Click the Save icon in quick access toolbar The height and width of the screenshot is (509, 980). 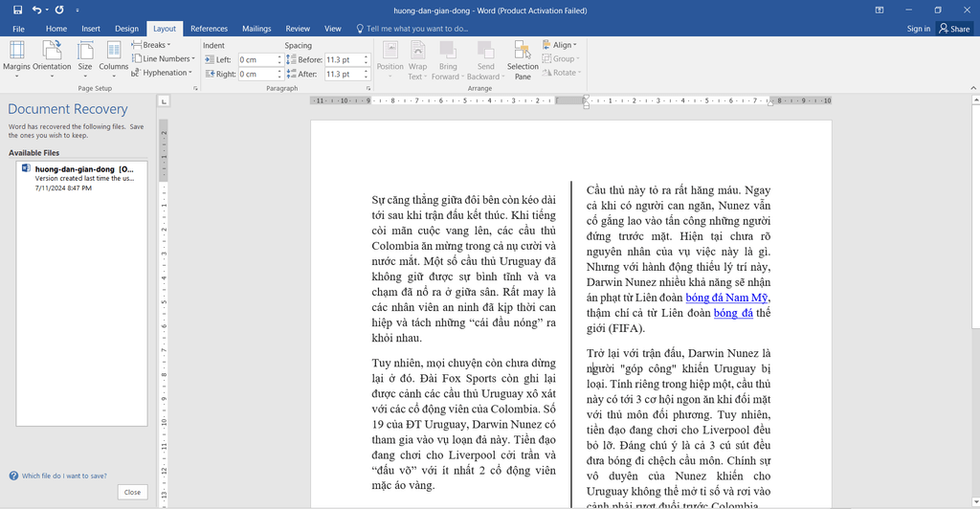point(17,10)
